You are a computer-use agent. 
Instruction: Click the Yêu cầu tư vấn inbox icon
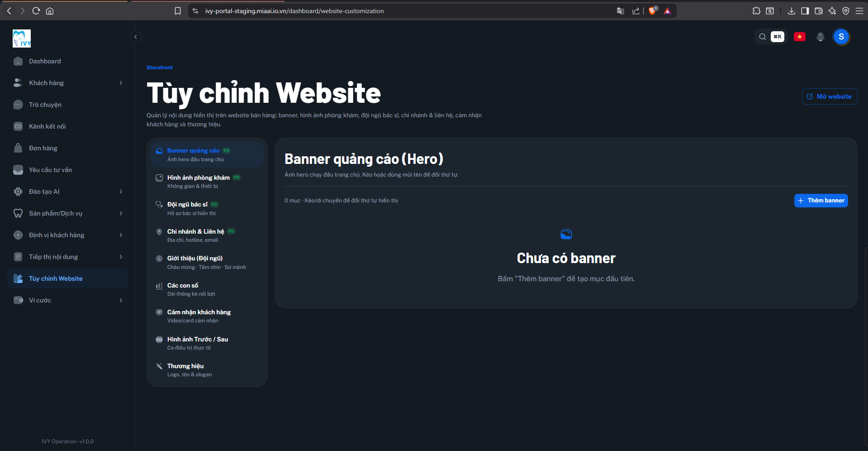point(18,170)
